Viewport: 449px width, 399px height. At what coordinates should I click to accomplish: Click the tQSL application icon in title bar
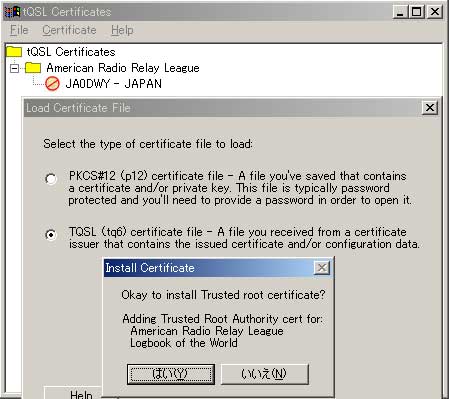12,12
